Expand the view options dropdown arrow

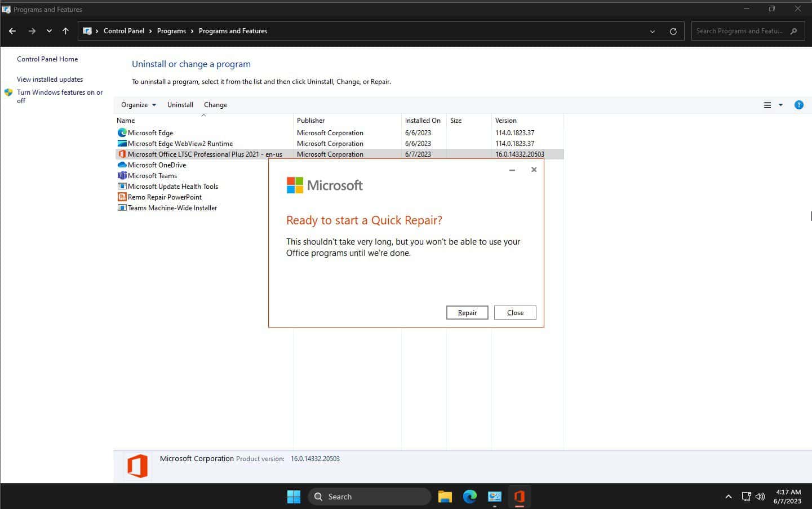click(780, 105)
